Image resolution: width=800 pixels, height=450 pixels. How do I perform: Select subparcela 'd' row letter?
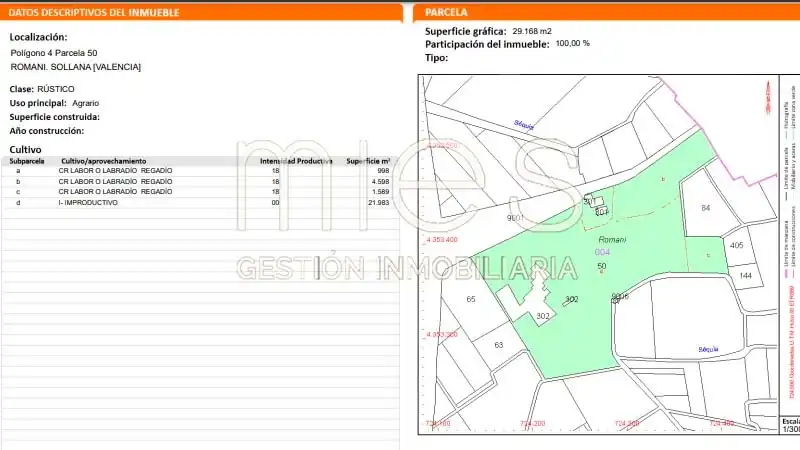coord(18,203)
